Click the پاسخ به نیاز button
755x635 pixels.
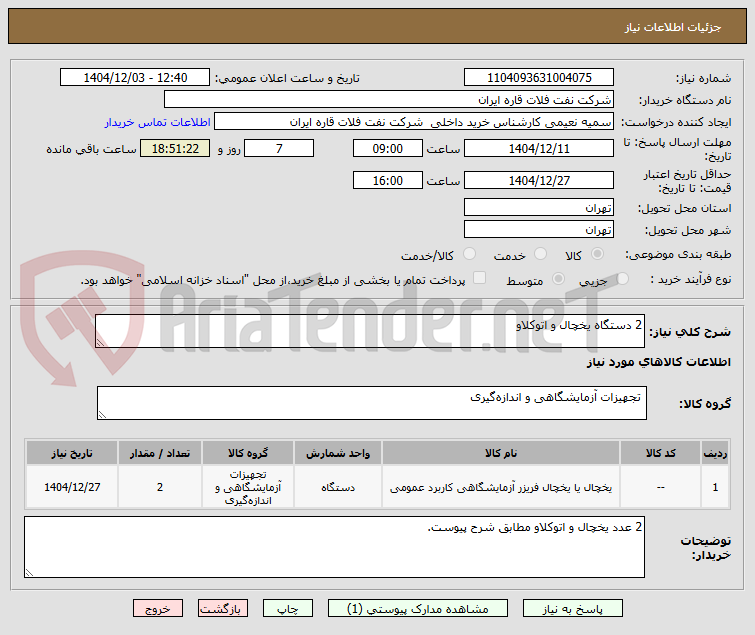tap(573, 608)
